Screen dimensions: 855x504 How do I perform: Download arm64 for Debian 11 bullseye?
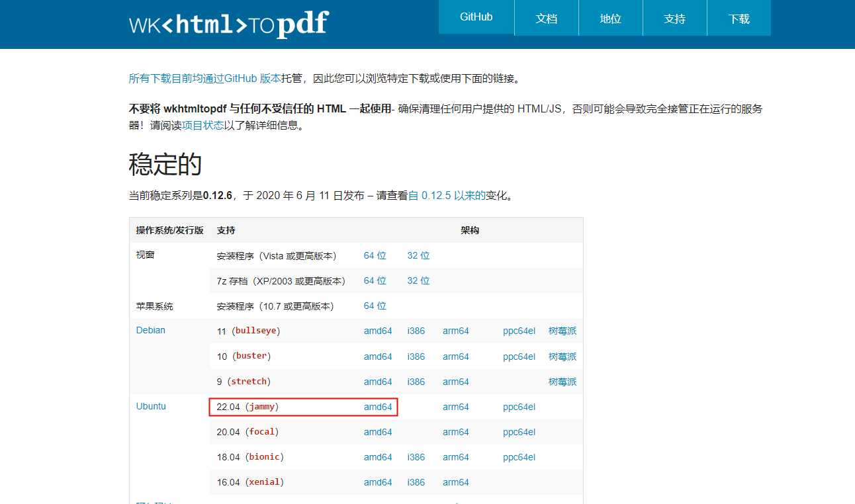(x=456, y=331)
